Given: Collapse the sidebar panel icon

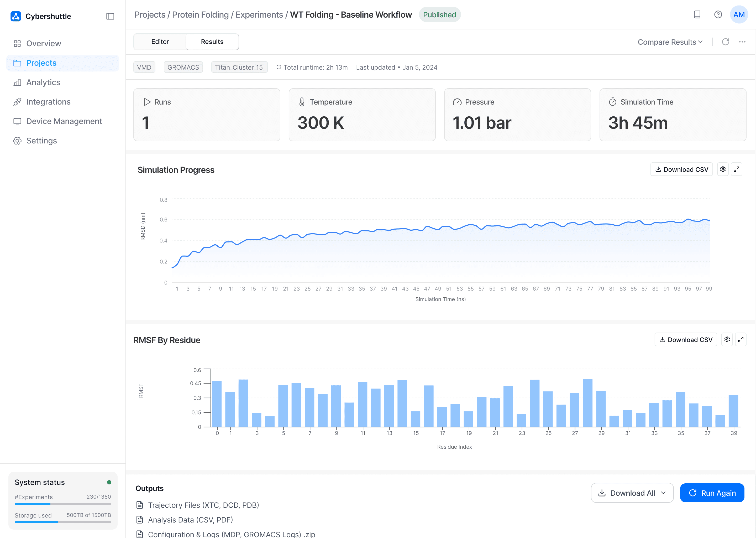Looking at the screenshot, I should point(110,16).
